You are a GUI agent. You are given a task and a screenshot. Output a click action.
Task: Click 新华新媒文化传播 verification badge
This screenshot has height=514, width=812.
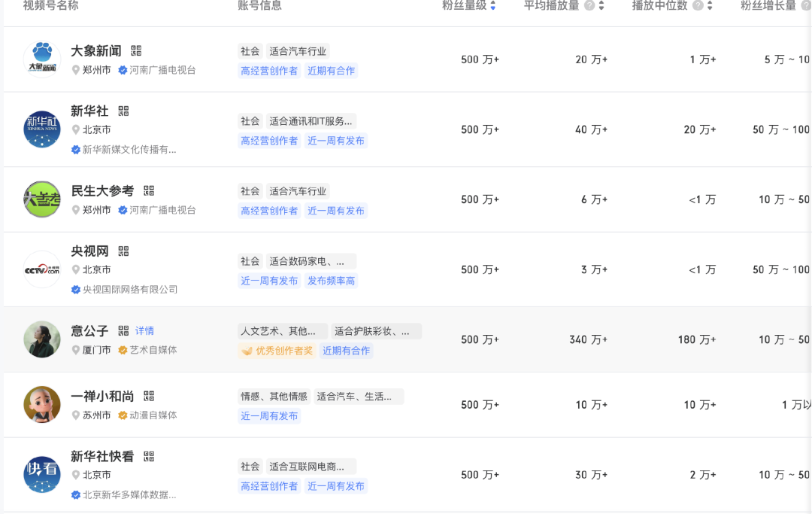(x=76, y=150)
